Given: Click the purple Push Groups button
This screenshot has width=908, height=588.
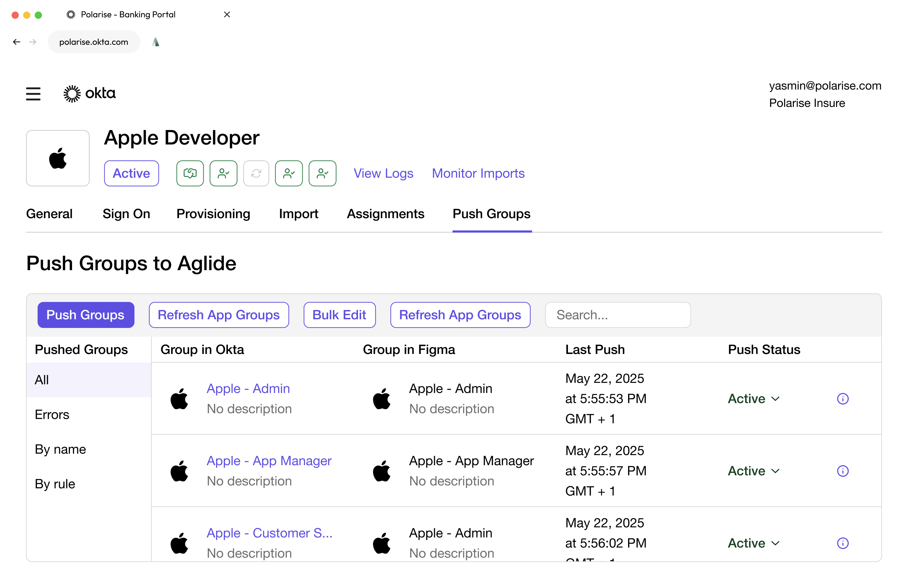Looking at the screenshot, I should point(86,315).
